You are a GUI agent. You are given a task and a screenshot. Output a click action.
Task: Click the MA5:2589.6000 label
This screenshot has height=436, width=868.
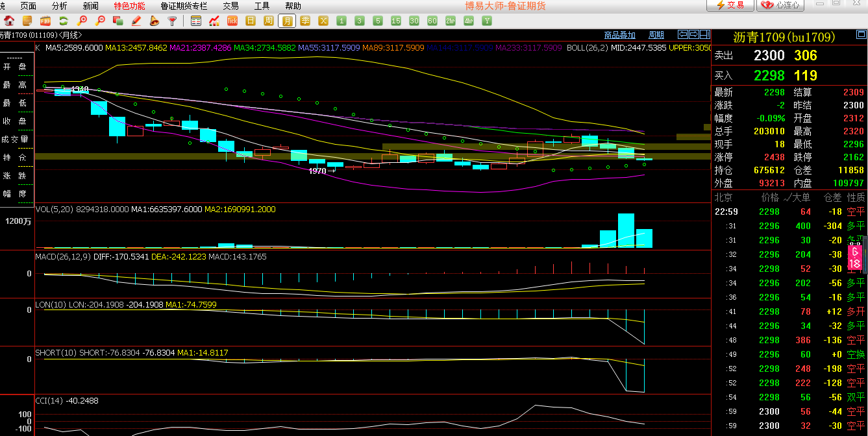pos(74,48)
